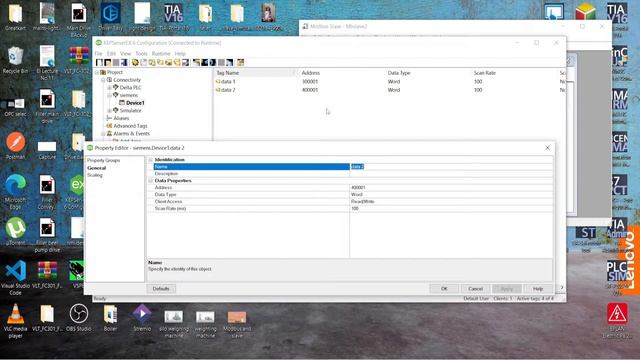
Task: Click Active tags status bar entry
Action: point(535,299)
